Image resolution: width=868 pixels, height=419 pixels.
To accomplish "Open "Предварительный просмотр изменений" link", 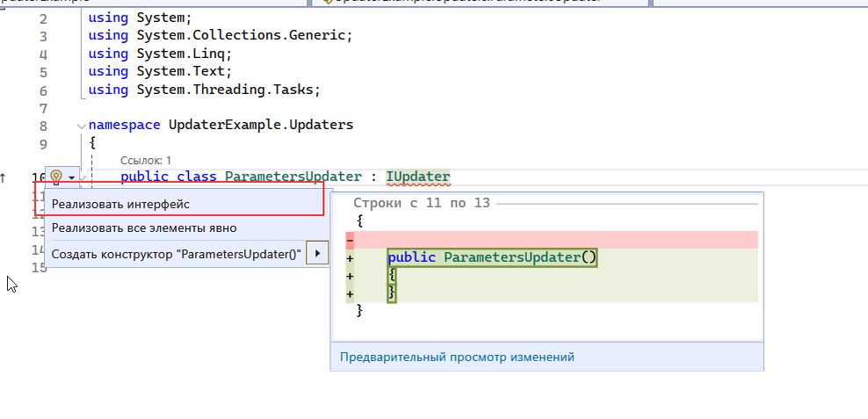I will [x=457, y=357].
